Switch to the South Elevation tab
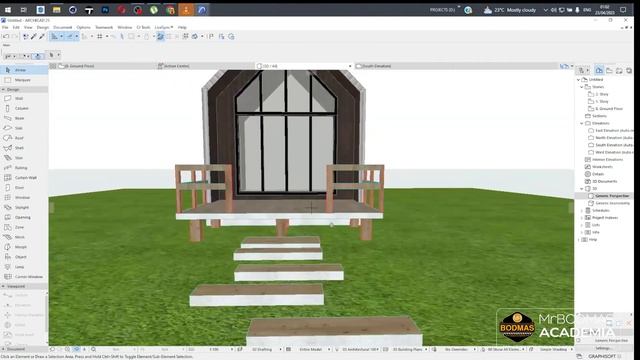The width and height of the screenshot is (640, 360). [455, 66]
